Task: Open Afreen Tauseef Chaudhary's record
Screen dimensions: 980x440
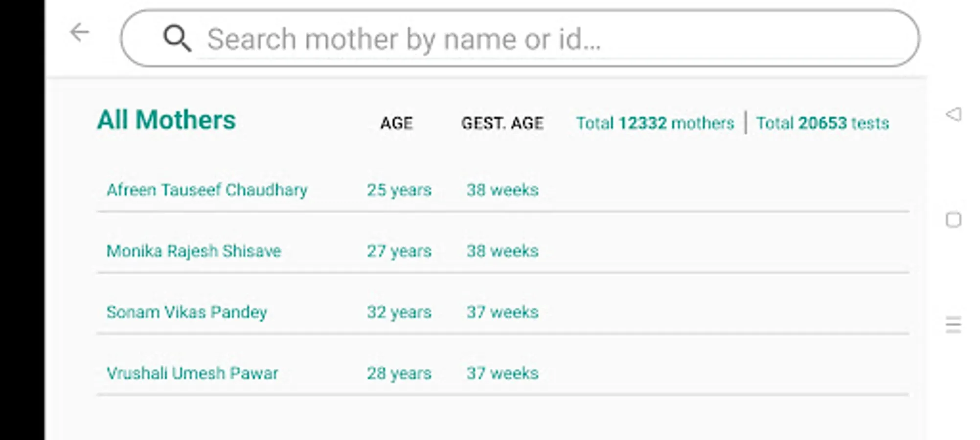Action: [207, 190]
